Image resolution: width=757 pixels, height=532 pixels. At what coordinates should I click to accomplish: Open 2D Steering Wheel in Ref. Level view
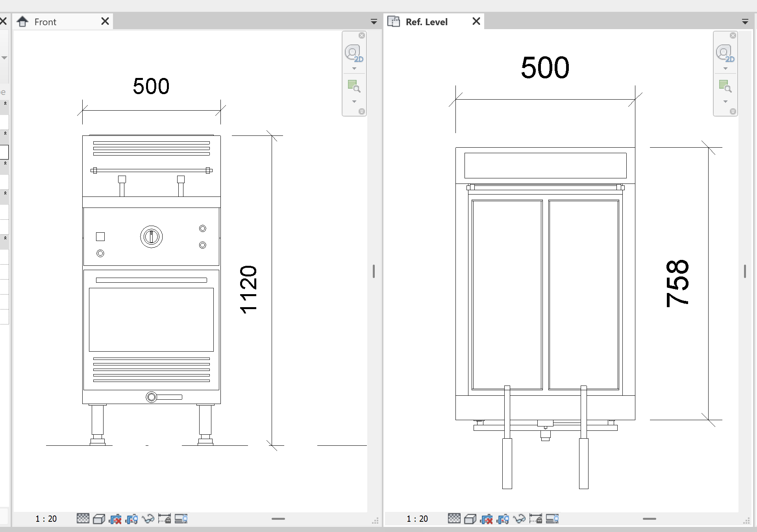click(725, 53)
